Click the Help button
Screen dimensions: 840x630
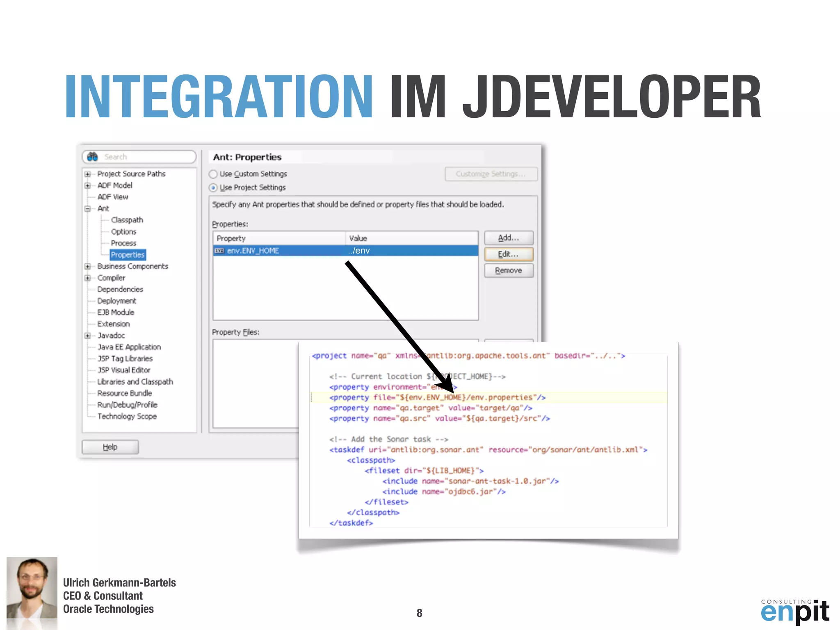(110, 447)
